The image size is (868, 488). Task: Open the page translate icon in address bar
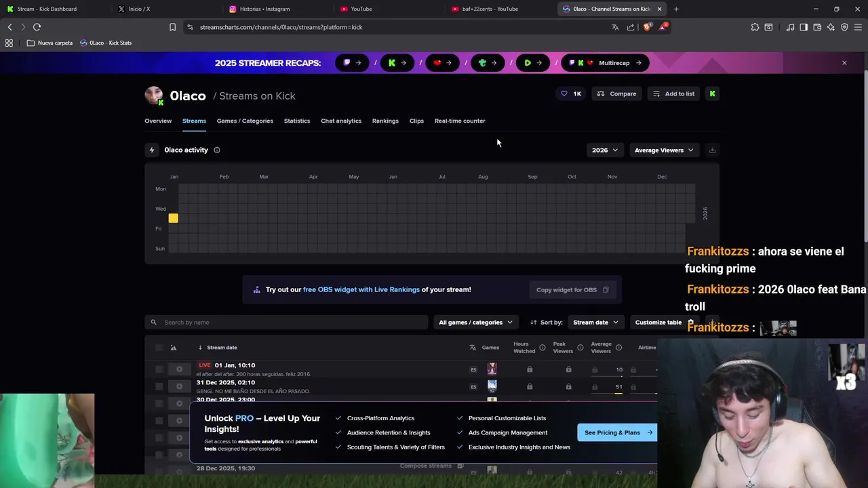(x=615, y=27)
